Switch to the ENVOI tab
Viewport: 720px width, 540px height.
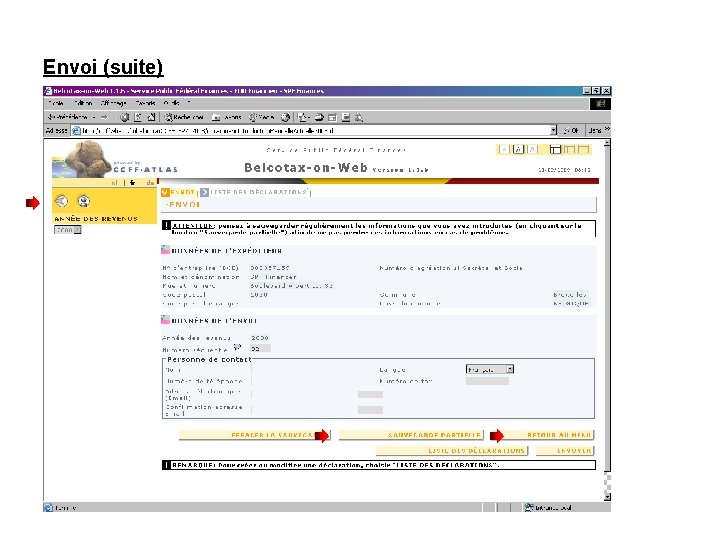pos(179,192)
